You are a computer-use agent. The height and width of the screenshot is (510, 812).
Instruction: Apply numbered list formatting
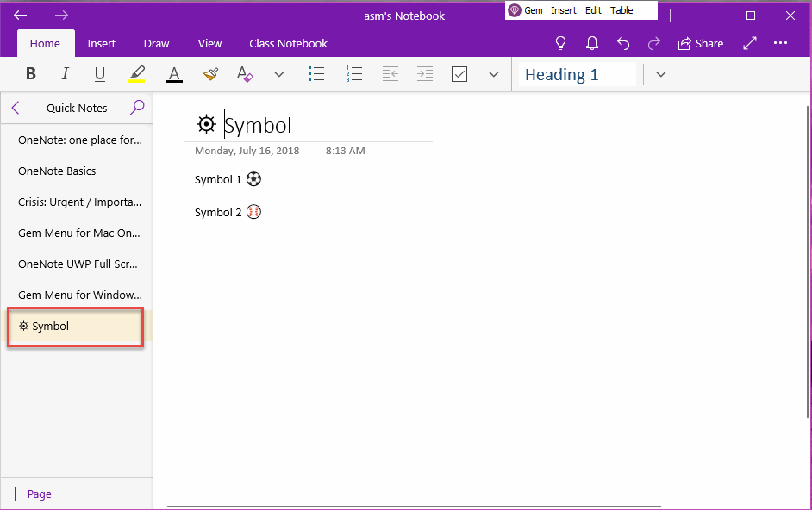point(354,74)
